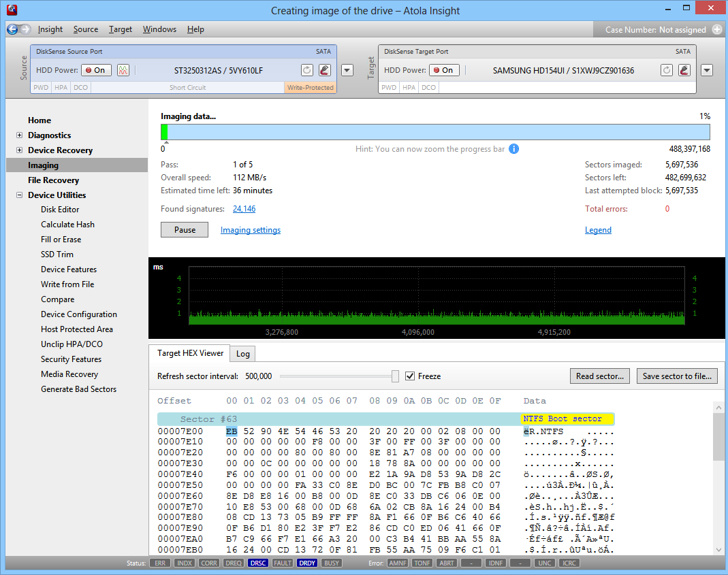
Task: Open Device Features utility
Action: click(69, 269)
